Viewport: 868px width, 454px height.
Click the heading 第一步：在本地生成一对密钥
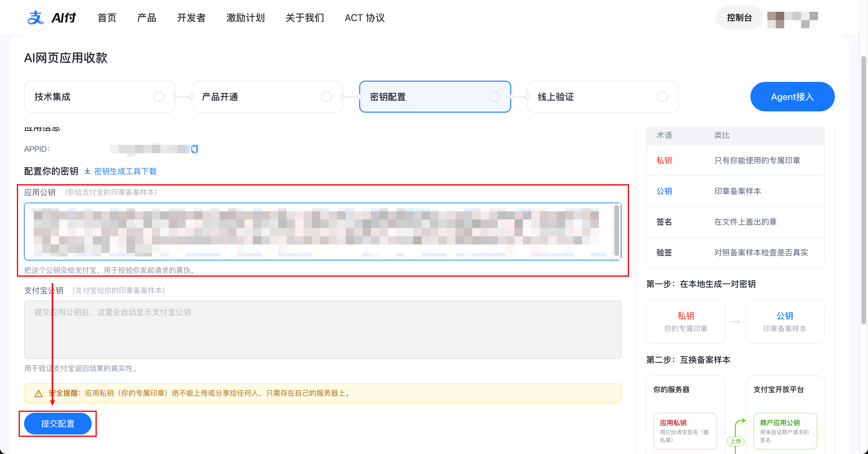(701, 284)
